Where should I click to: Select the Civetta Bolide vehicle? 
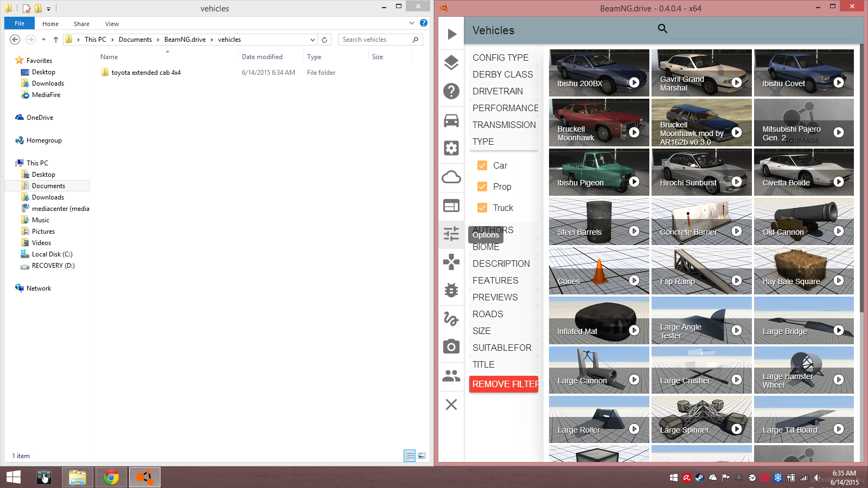coord(804,172)
